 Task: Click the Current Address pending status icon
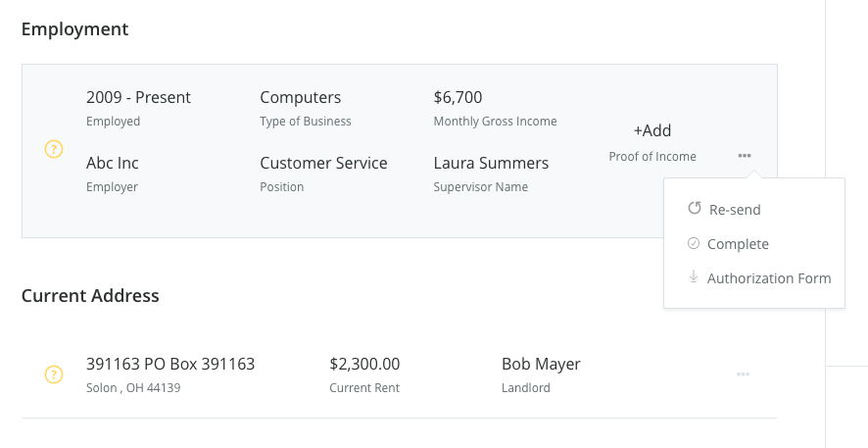point(55,374)
